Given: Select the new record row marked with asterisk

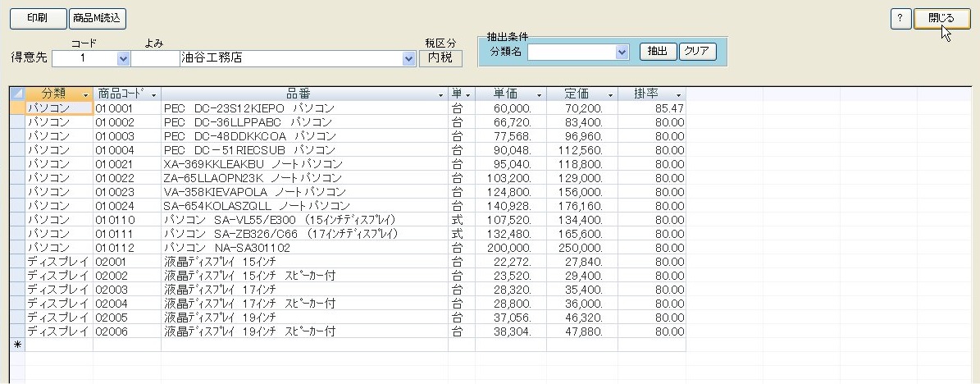Looking at the screenshot, I should 16,345.
